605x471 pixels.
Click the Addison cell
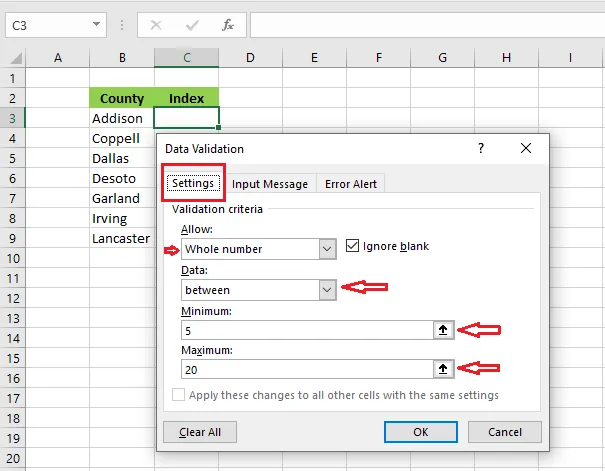(x=122, y=118)
